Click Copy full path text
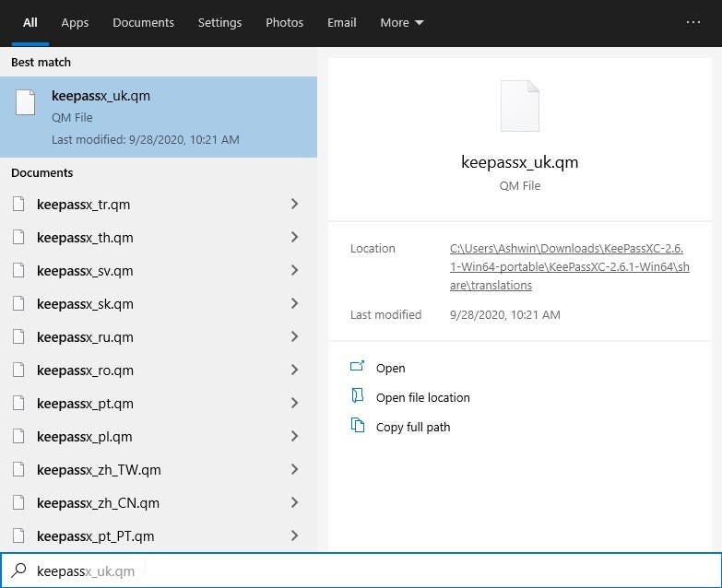The height and width of the screenshot is (588, 722). 413,427
